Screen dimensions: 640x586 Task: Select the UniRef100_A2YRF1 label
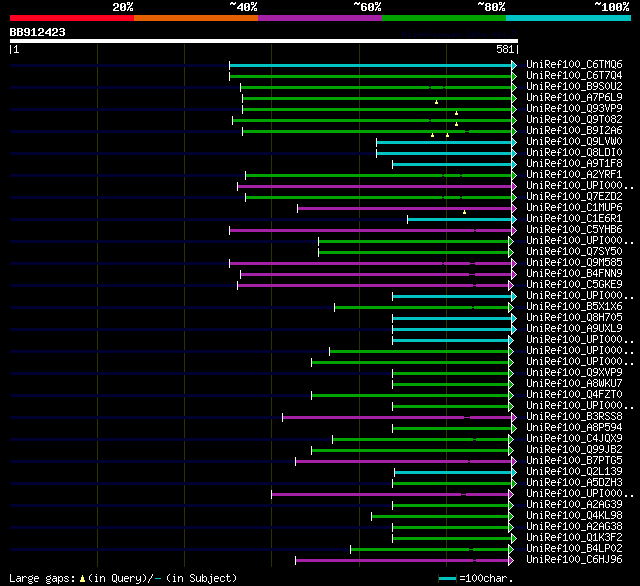pos(574,175)
